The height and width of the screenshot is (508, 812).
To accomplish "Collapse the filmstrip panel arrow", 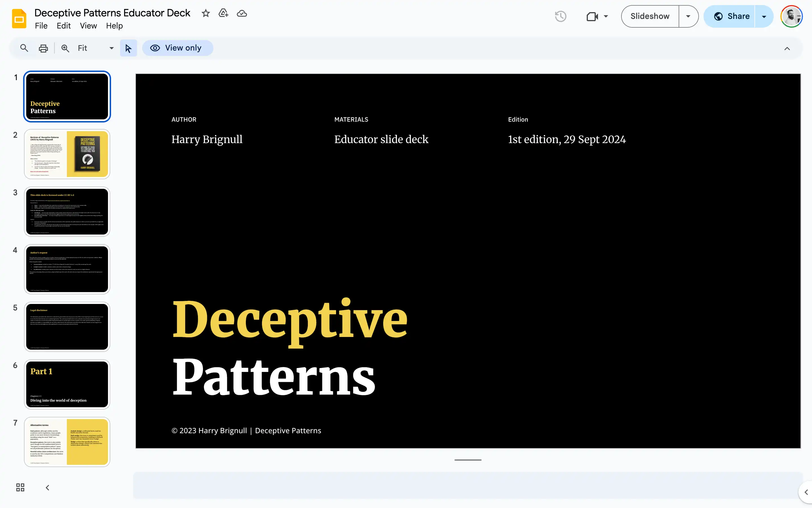I will (x=47, y=487).
